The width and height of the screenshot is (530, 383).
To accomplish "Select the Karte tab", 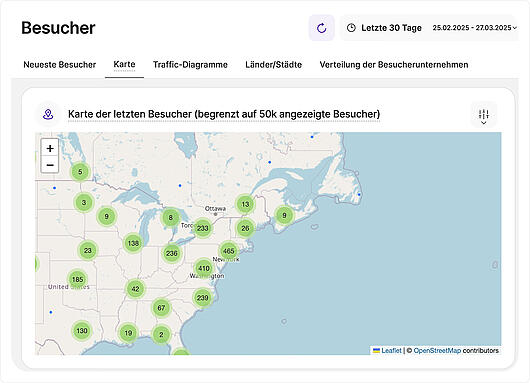I will 124,64.
